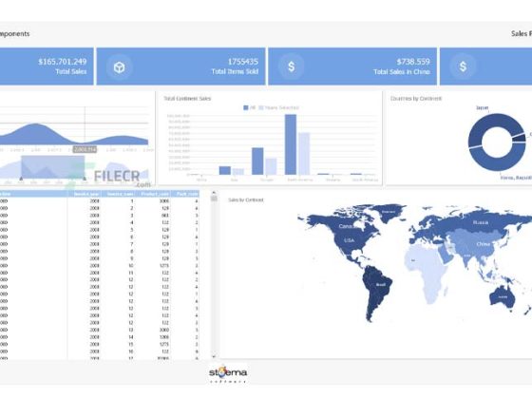Click the highlighted axis value tooltip on area chart
This screenshot has height=399, width=532.
click(x=85, y=149)
